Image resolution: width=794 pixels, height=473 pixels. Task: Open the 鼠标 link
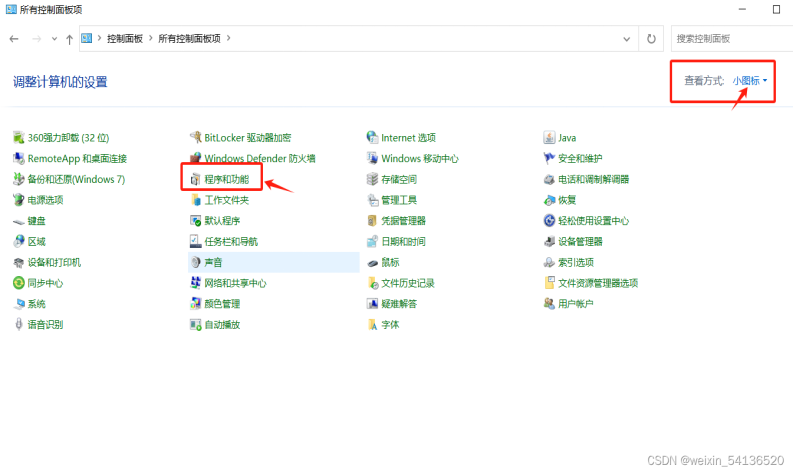point(390,262)
